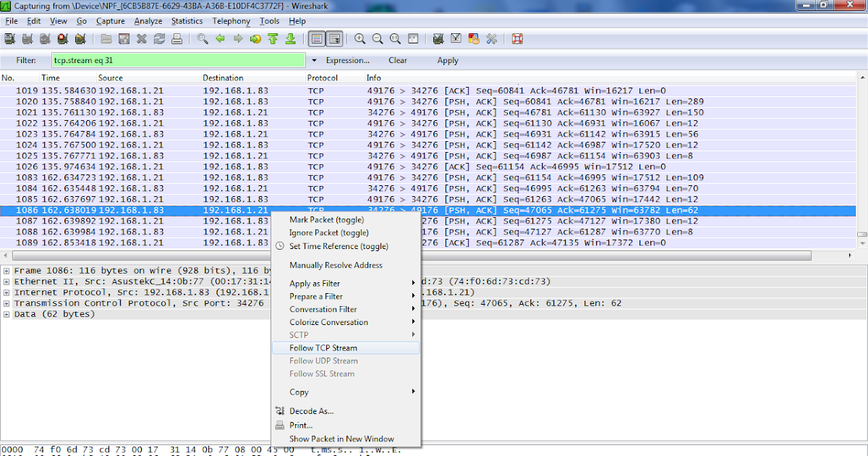This screenshot has height=456, width=868.
Task: Open the filter history dropdown arrow
Action: (x=314, y=61)
